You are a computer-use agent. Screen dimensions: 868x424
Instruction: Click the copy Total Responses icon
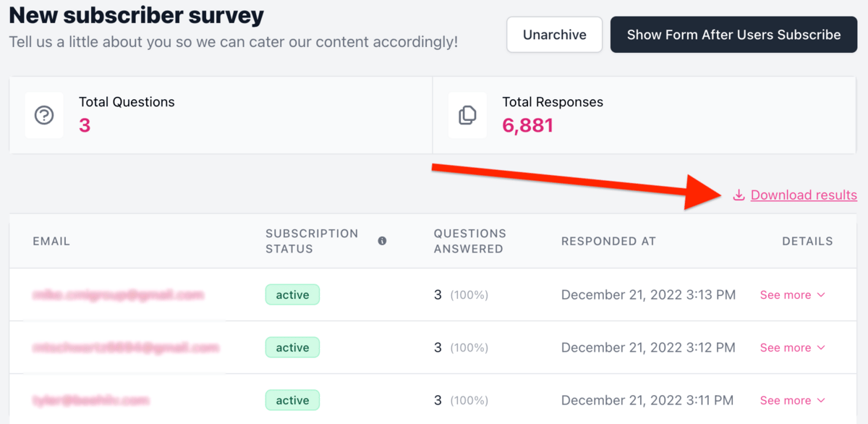(467, 115)
